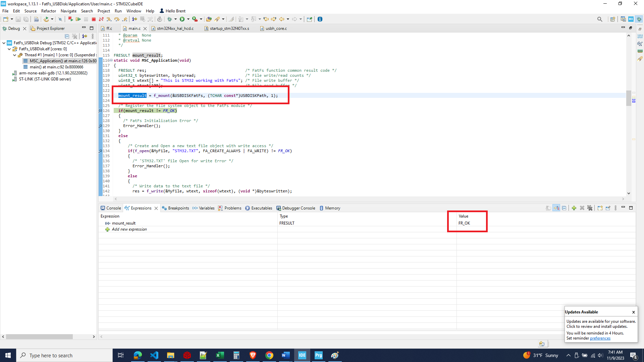This screenshot has width=644, height=362.
Task: Click the Step Into button
Action: click(x=109, y=19)
